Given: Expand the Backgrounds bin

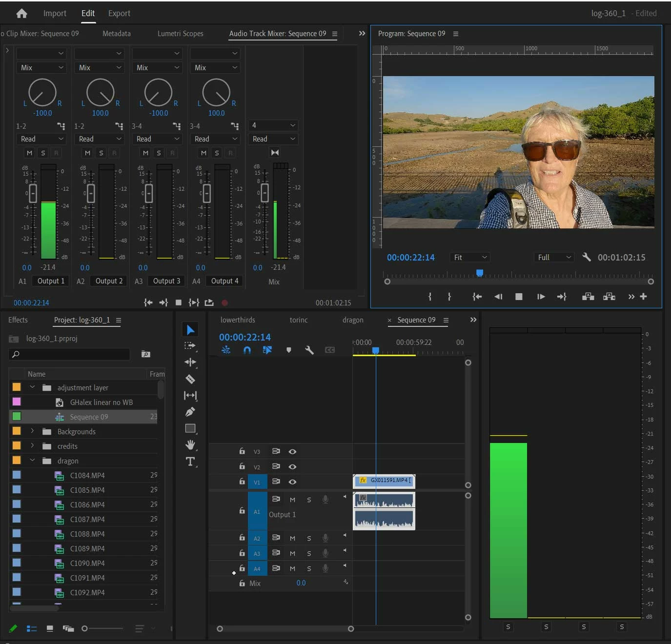Looking at the screenshot, I should point(32,431).
